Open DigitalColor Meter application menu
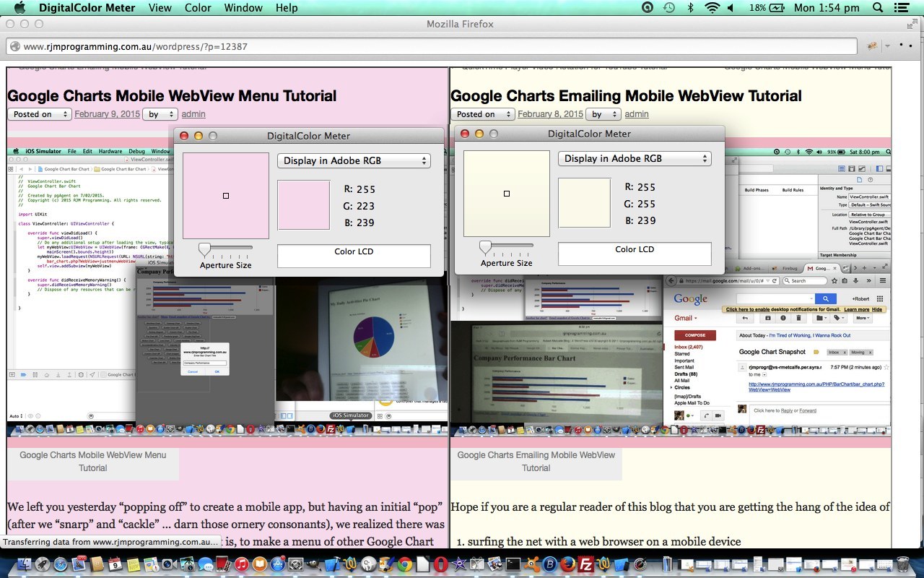924x578 pixels. pos(87,8)
